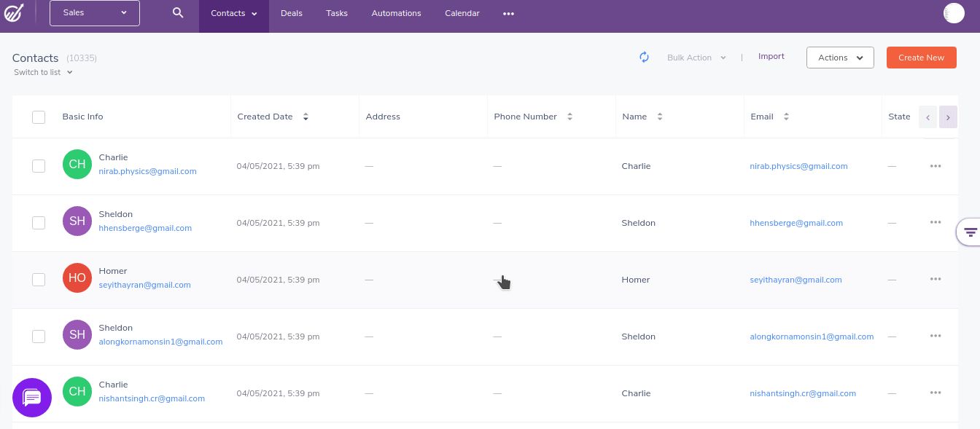This screenshot has height=429, width=980.
Task: Open seyithayran@gmail.com in Email column
Action: 796,280
